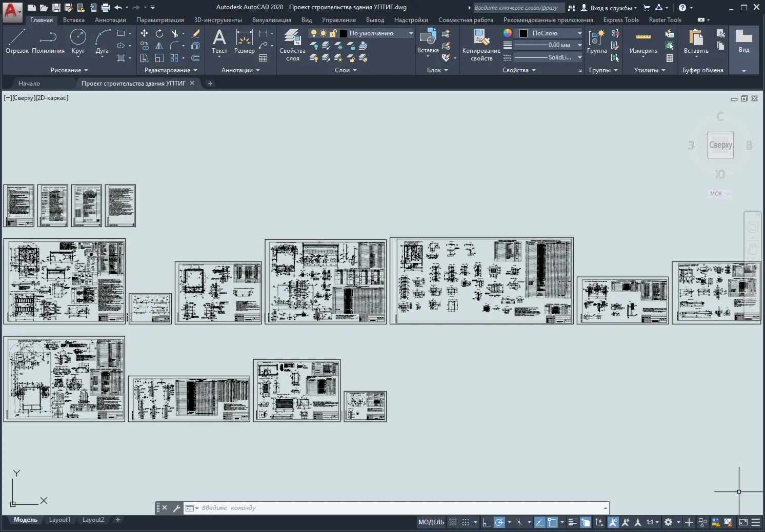Click the Scale tool icon
The height and width of the screenshot is (532, 765).
click(x=159, y=58)
